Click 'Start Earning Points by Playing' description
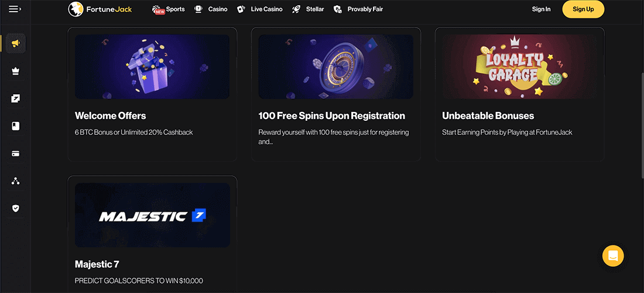 (507, 132)
